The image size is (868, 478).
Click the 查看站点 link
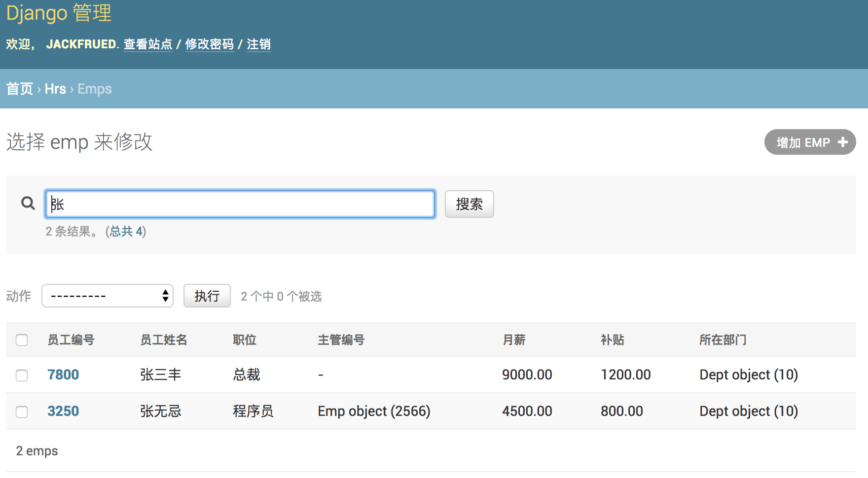point(147,44)
